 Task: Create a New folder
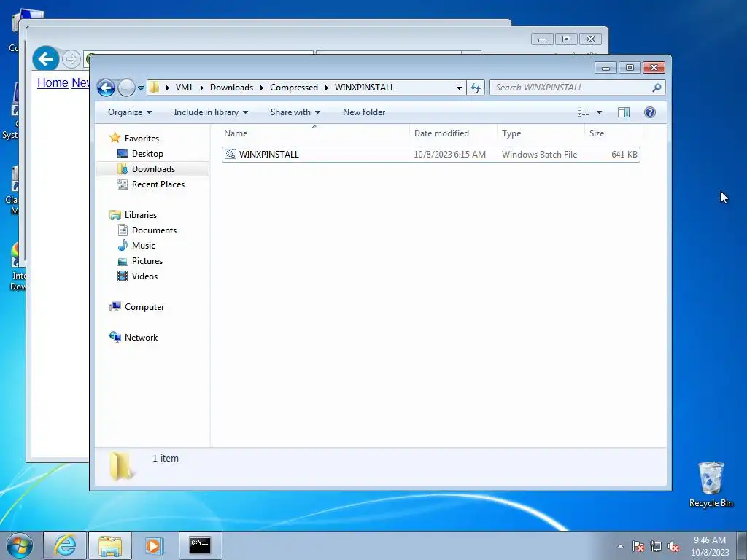point(364,112)
